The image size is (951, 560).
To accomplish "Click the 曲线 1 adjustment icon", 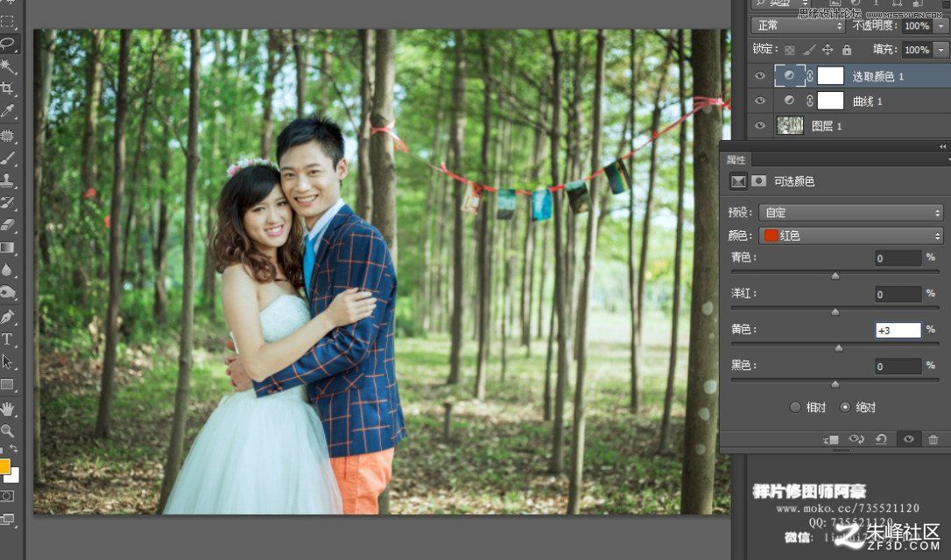I will [789, 101].
